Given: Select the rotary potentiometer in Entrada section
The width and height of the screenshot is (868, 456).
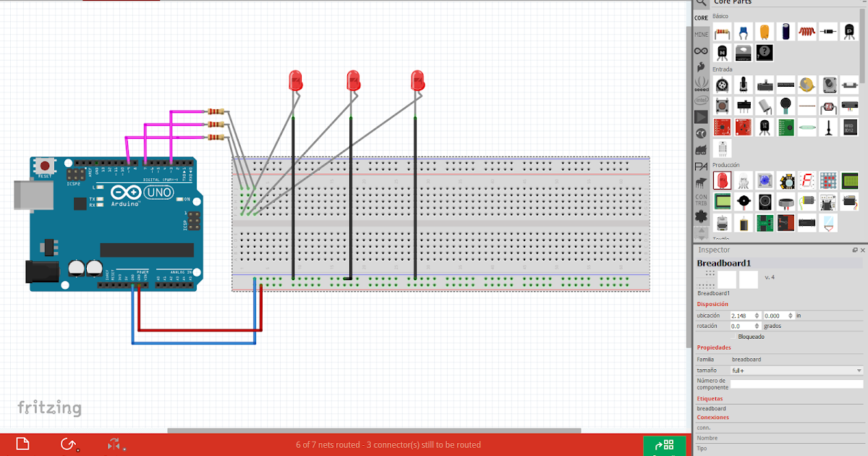Looking at the screenshot, I should pos(721,83).
